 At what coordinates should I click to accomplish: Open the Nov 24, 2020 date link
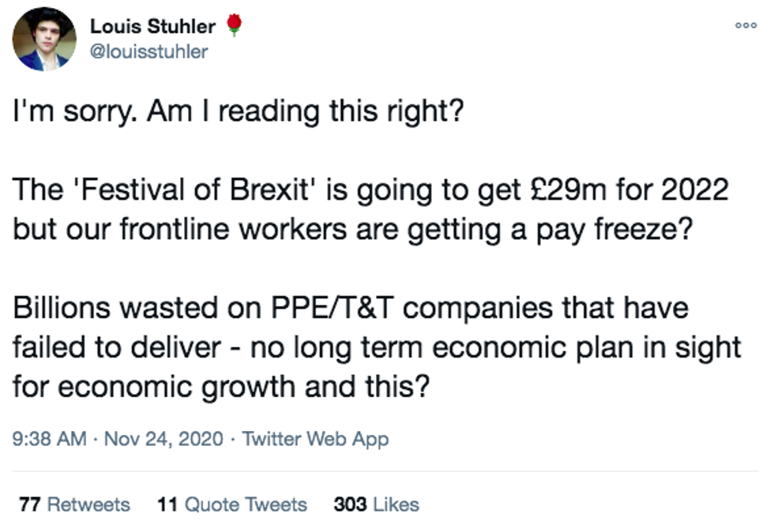point(166,439)
